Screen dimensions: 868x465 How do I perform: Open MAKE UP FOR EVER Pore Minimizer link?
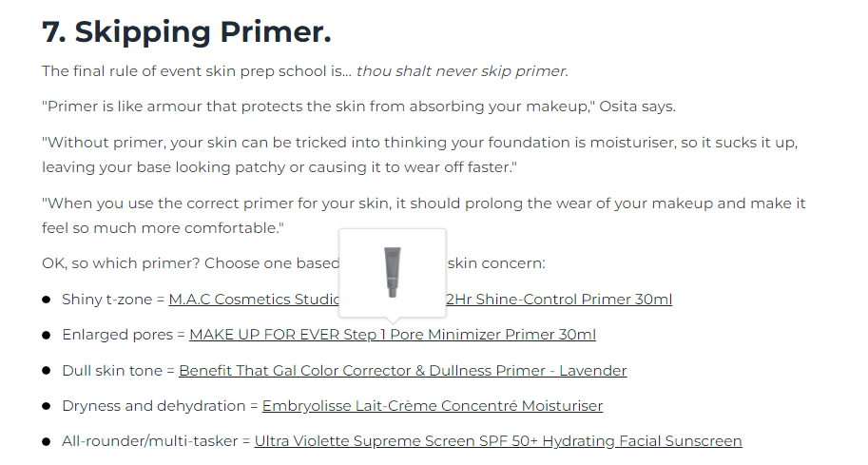[x=392, y=335]
